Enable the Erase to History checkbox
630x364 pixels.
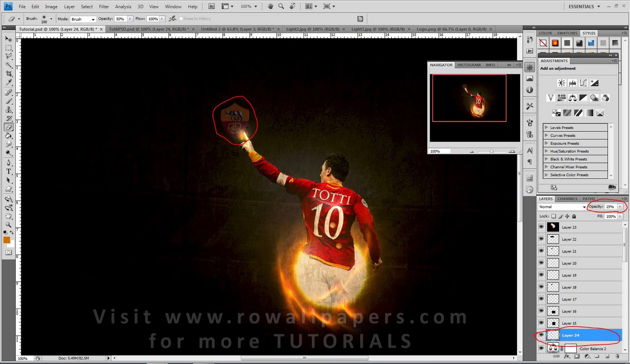(181, 18)
